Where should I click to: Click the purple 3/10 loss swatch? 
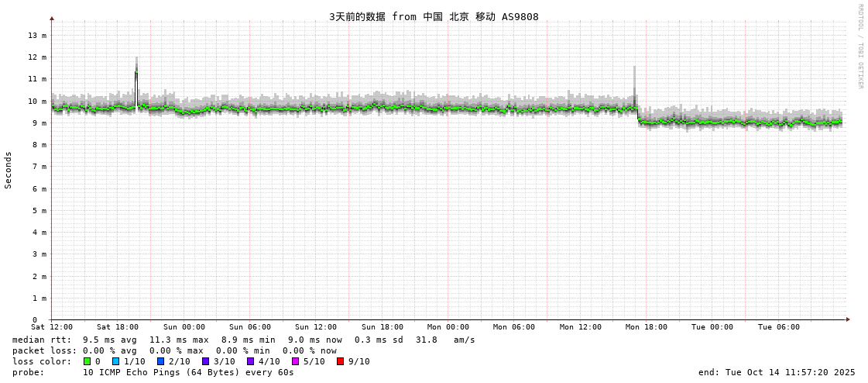pyautogui.click(x=205, y=361)
